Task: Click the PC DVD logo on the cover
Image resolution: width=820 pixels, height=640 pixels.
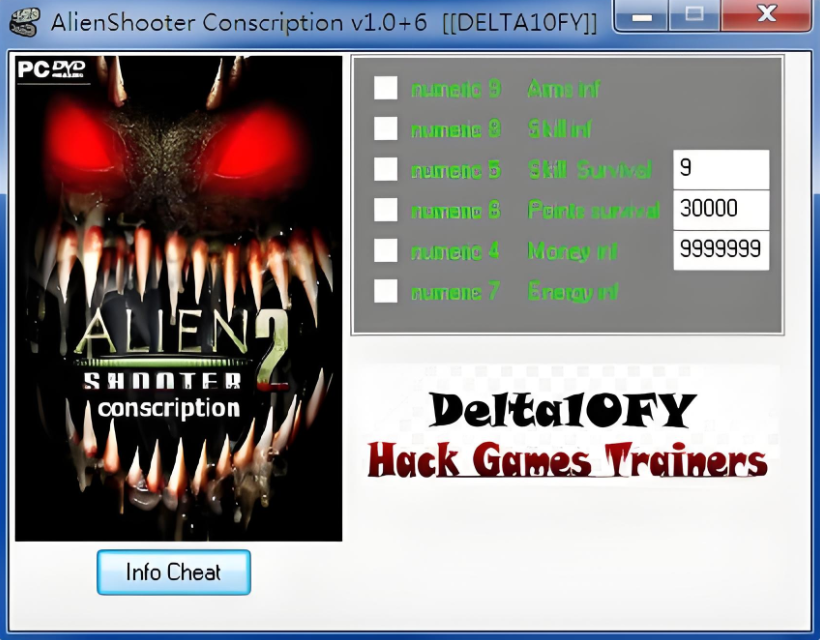Action: coord(52,71)
